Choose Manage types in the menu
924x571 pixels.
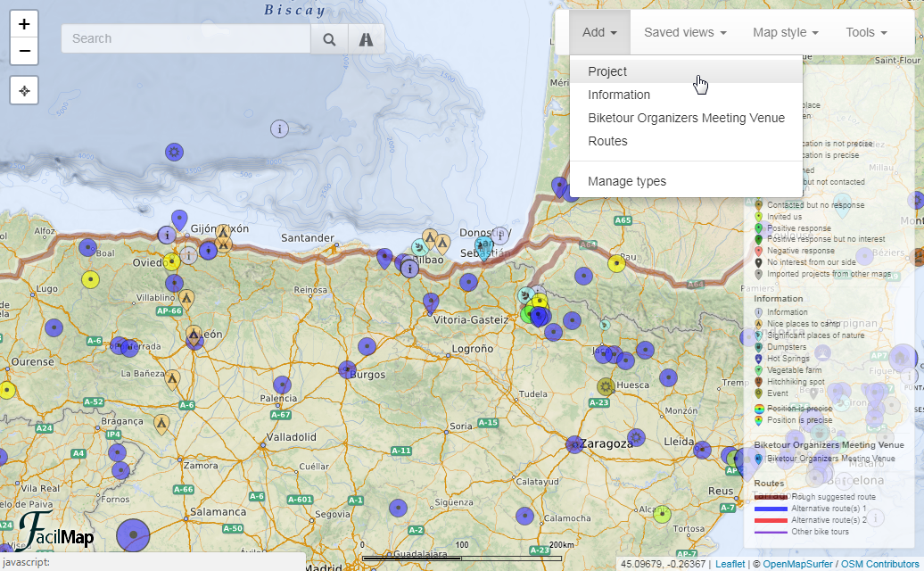tap(627, 181)
